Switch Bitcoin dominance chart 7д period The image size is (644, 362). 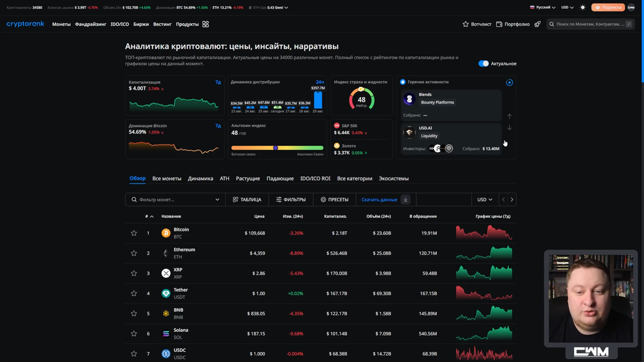tap(218, 125)
